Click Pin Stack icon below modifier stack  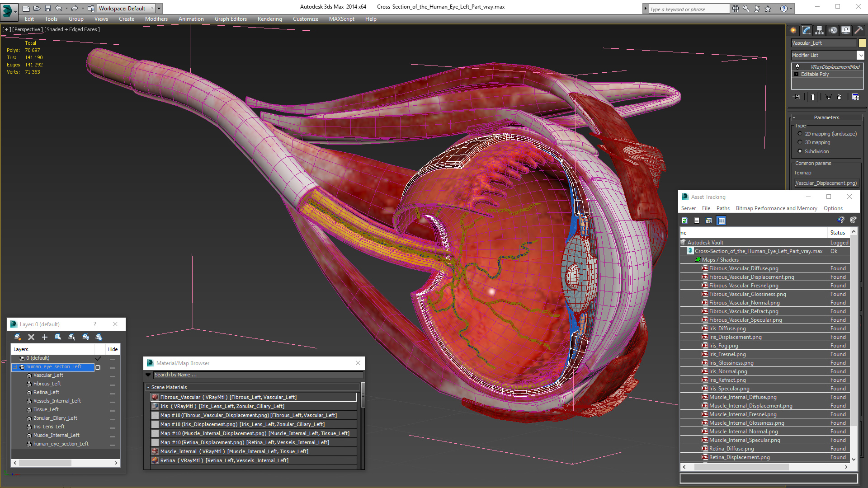(x=797, y=97)
